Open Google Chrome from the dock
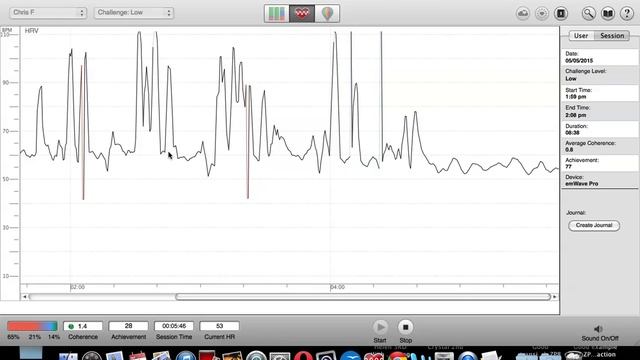Viewport: 640px width, 360px height. 398,357
